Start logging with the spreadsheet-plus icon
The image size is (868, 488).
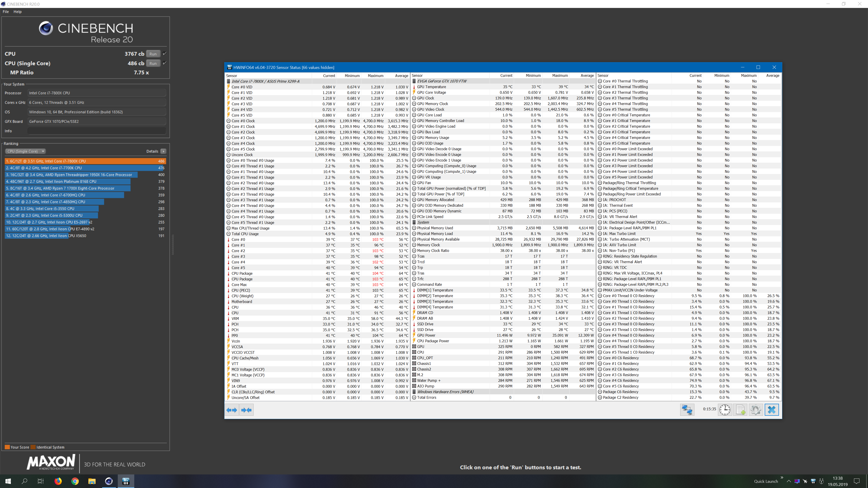coord(740,410)
